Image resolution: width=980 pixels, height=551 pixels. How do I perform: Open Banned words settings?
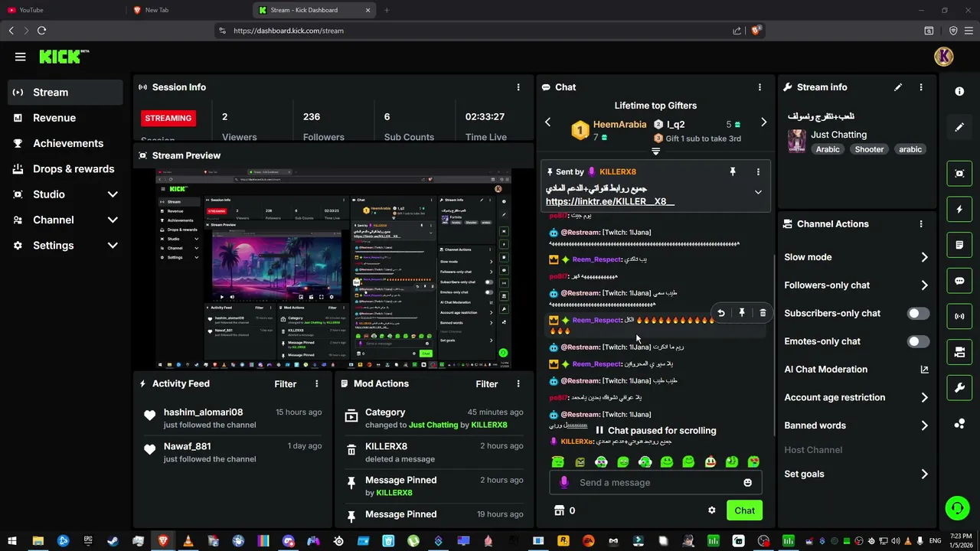(857, 425)
